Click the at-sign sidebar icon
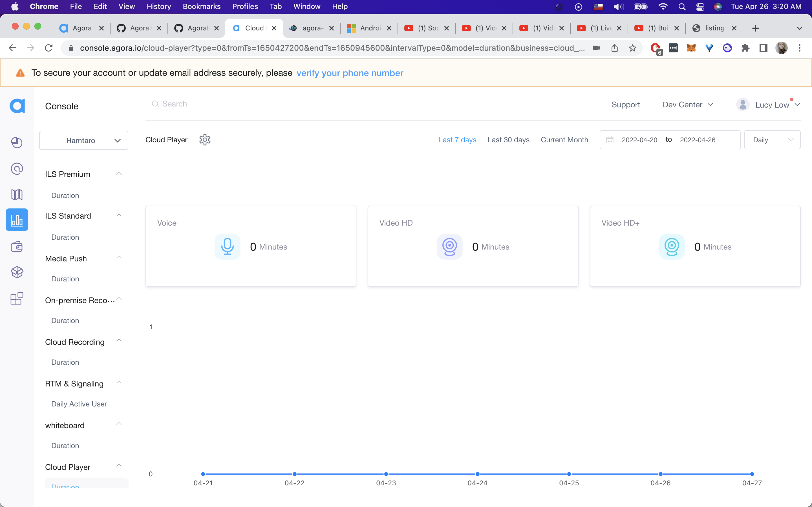 click(x=17, y=169)
